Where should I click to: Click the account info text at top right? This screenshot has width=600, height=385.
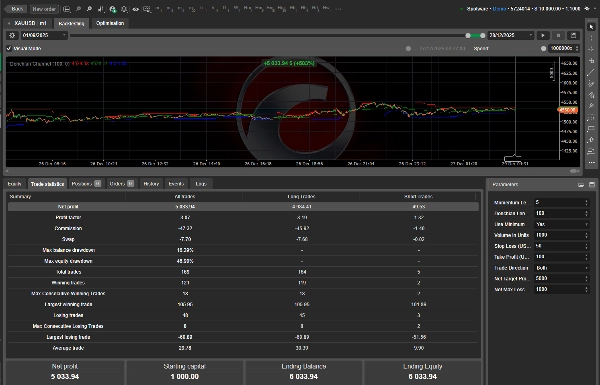(x=523, y=9)
